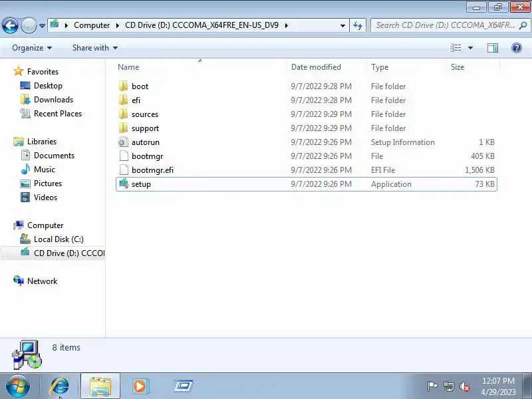The image size is (532, 399).
Task: Launch Internet Explorer from taskbar
Action: click(60, 386)
